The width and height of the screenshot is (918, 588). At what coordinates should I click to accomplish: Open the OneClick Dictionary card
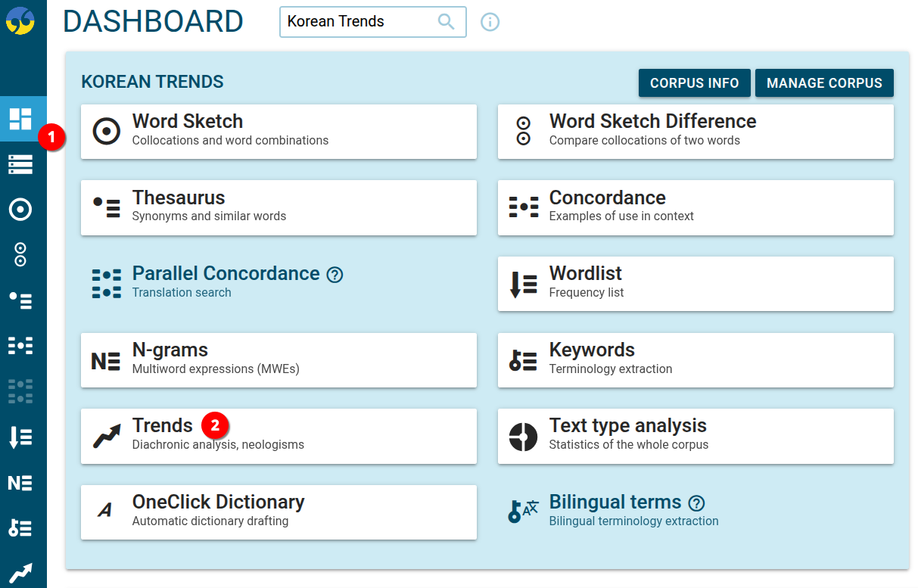pyautogui.click(x=279, y=512)
